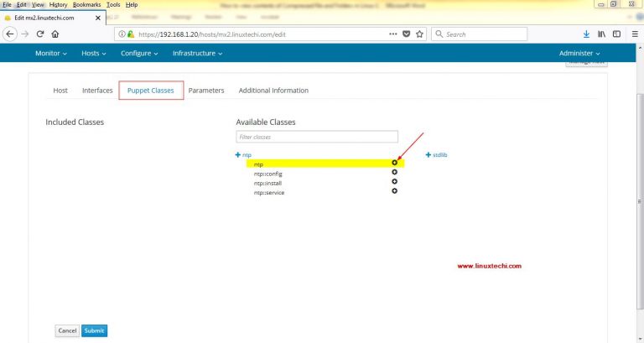Switch to the Host tab

(x=60, y=91)
